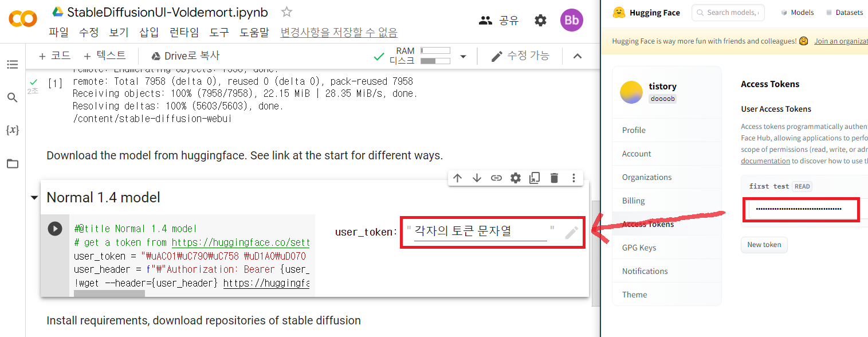Open the Models nav item in Hugging Face
The width and height of the screenshot is (868, 337).
pos(797,12)
